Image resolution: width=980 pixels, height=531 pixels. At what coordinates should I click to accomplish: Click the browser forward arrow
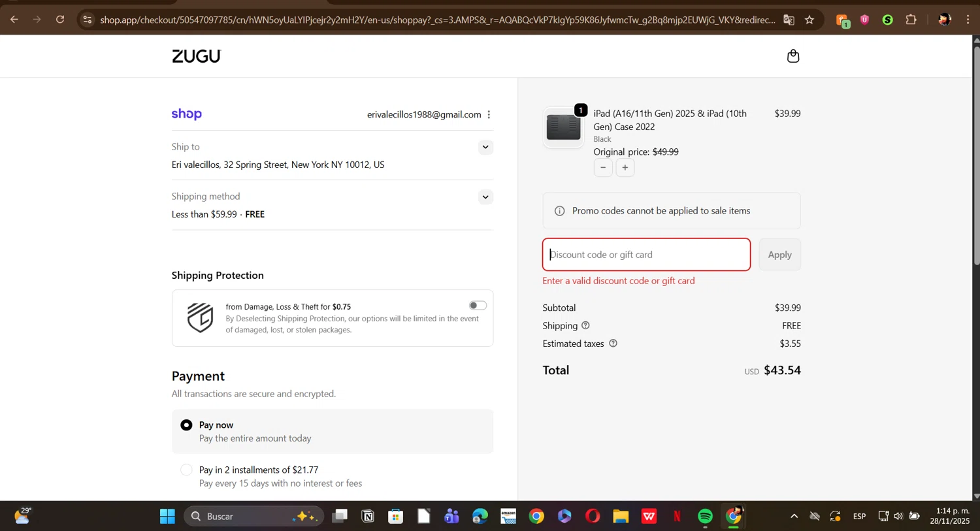(x=37, y=20)
